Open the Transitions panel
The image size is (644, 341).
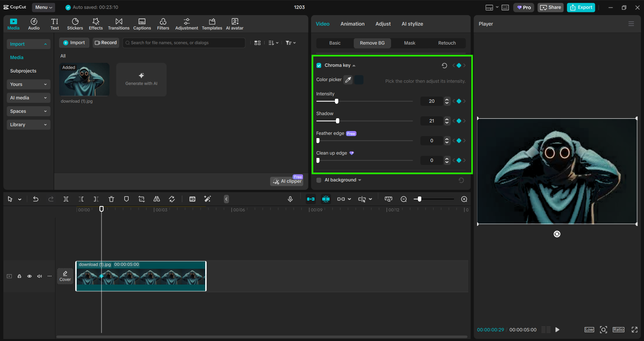point(119,24)
